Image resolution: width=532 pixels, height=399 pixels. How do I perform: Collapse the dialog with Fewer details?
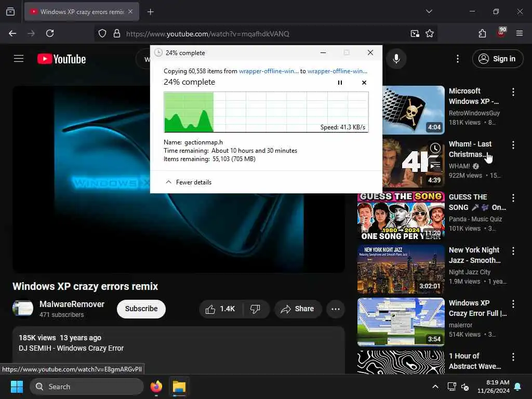(188, 182)
